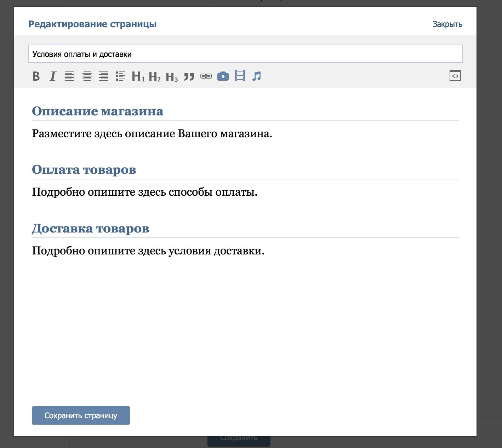Image resolution: width=502 pixels, height=448 pixels.
Task: Switch to wiki markup code view
Action: (455, 76)
